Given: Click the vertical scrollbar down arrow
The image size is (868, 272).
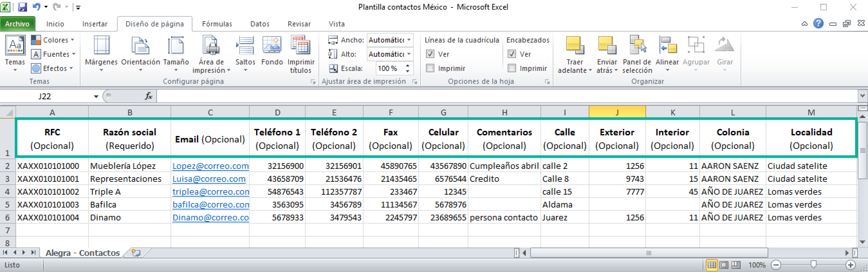Looking at the screenshot, I should (x=862, y=242).
